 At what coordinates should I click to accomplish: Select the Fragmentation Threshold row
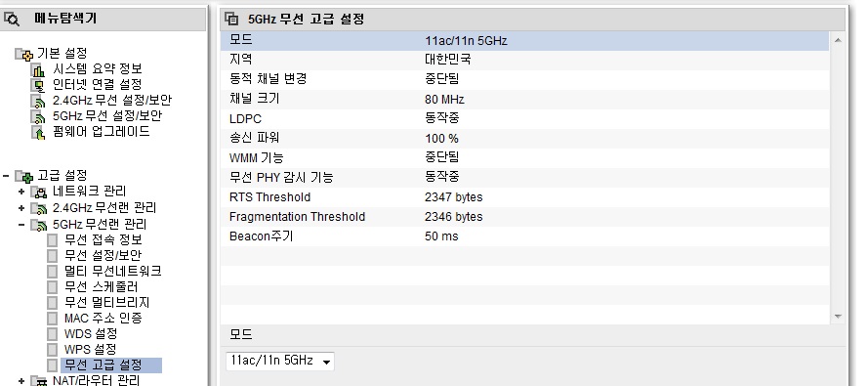524,217
